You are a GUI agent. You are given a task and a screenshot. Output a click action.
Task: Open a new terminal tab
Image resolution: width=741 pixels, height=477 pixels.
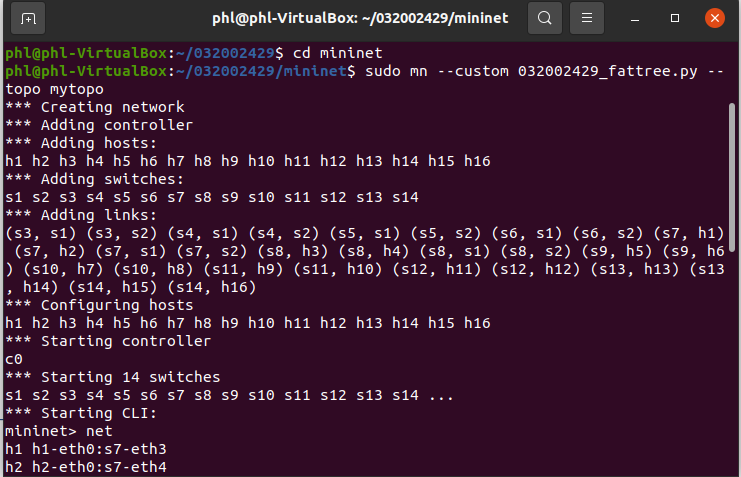[x=28, y=18]
